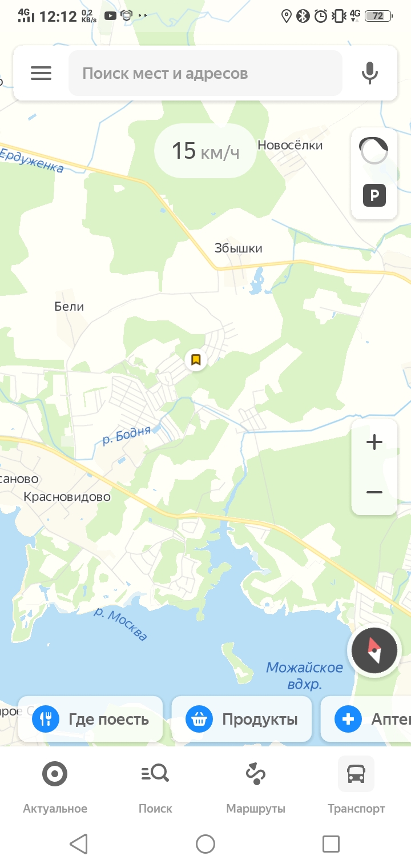This screenshot has width=411, height=868.
Task: Select the 'Продукты' category chip
Action: click(x=242, y=719)
